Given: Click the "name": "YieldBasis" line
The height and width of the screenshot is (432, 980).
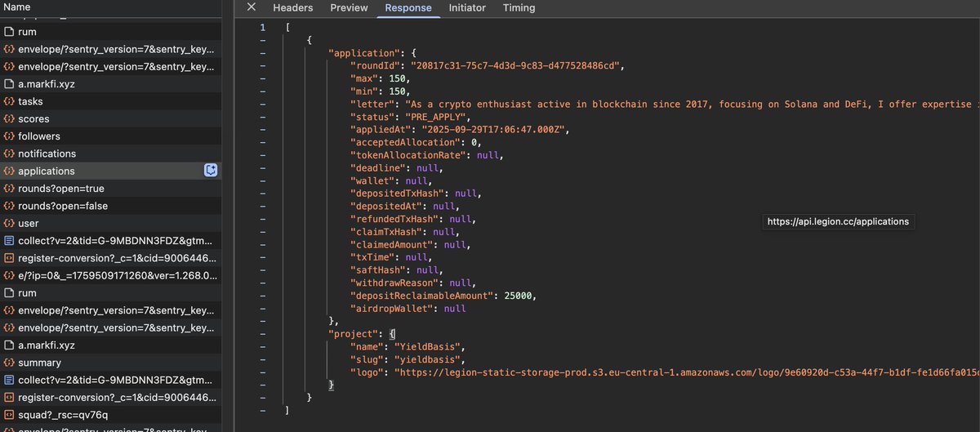Looking at the screenshot, I should 407,347.
